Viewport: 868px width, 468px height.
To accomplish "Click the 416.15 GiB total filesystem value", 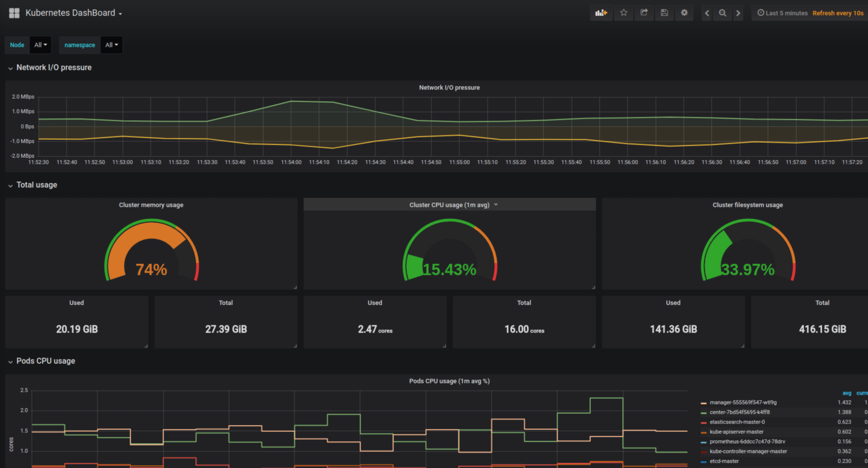I will (822, 329).
